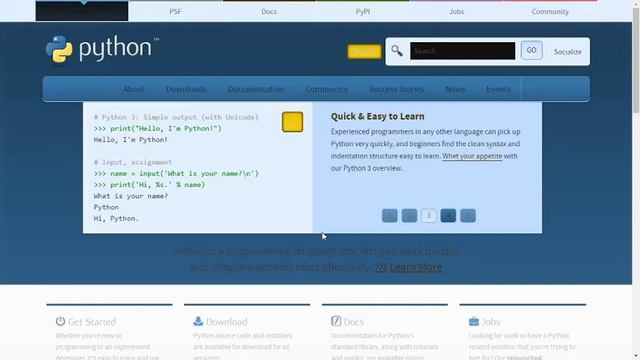Click the page vertical scrollbar thumb
The height and width of the screenshot is (360, 640).
point(636,60)
